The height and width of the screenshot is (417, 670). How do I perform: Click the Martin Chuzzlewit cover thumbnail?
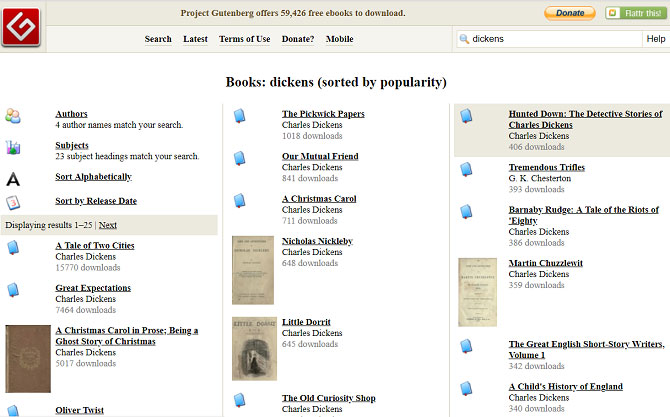pyautogui.click(x=477, y=292)
